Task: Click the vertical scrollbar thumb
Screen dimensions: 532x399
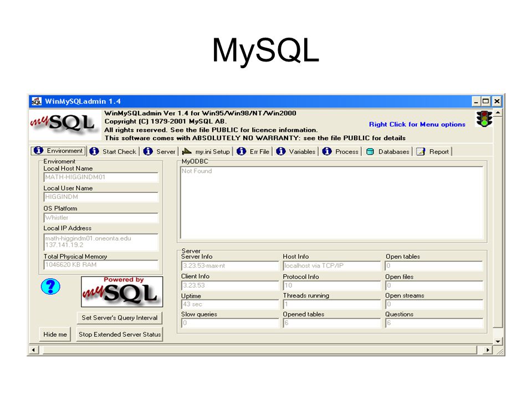Action: 498,222
